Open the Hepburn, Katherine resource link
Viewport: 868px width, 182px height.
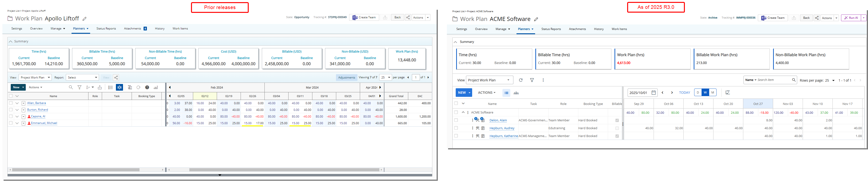(x=503, y=136)
